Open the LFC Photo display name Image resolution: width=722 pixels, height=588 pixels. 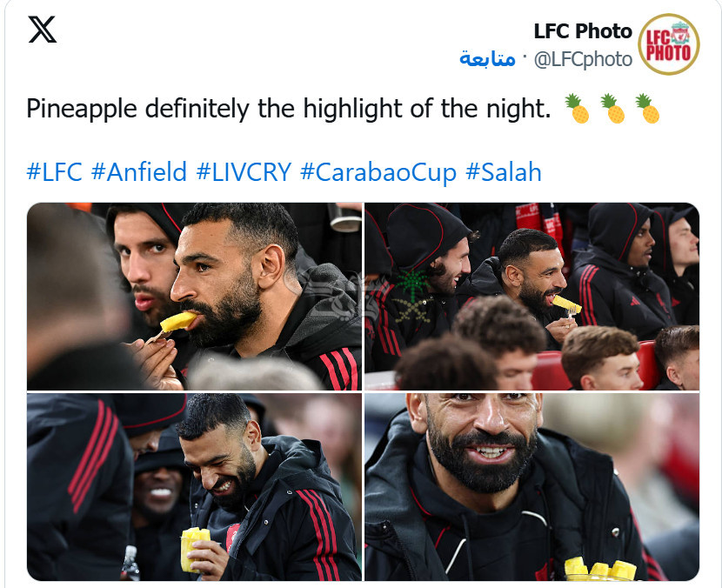[x=583, y=31]
